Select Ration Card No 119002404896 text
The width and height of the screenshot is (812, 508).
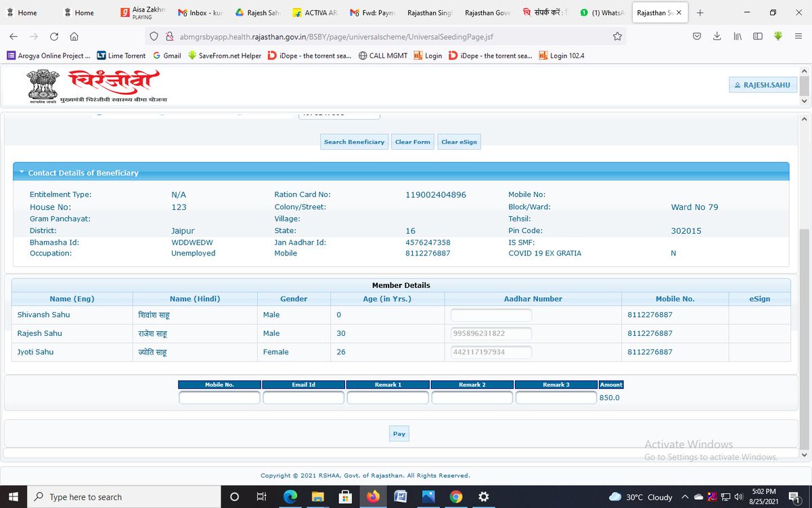click(x=436, y=194)
